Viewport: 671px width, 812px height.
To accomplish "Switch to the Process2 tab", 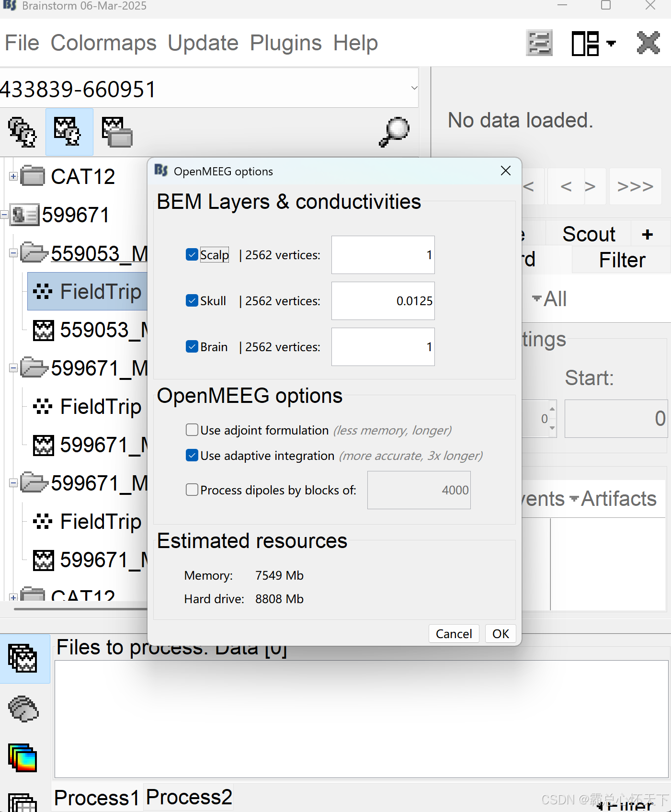I will [x=189, y=797].
